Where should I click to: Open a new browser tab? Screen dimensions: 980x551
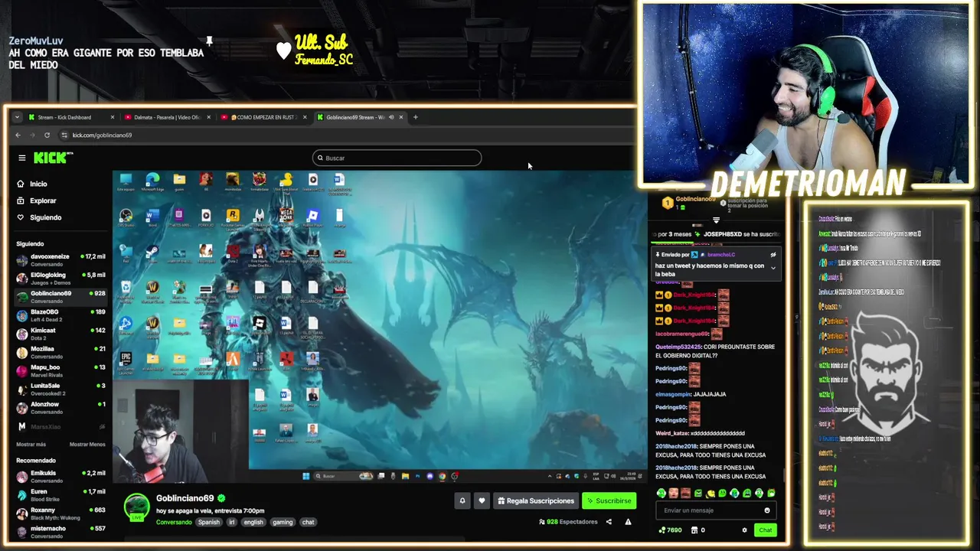pos(415,117)
